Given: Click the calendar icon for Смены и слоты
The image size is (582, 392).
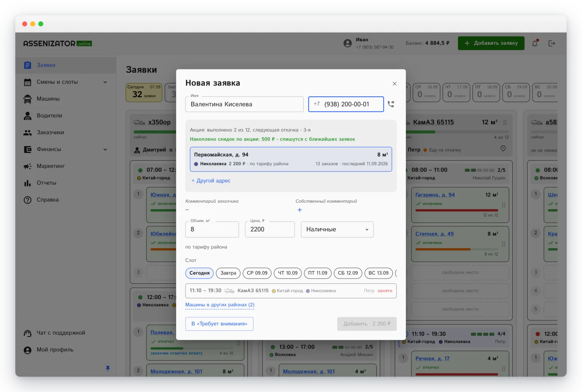Looking at the screenshot, I should click(28, 82).
